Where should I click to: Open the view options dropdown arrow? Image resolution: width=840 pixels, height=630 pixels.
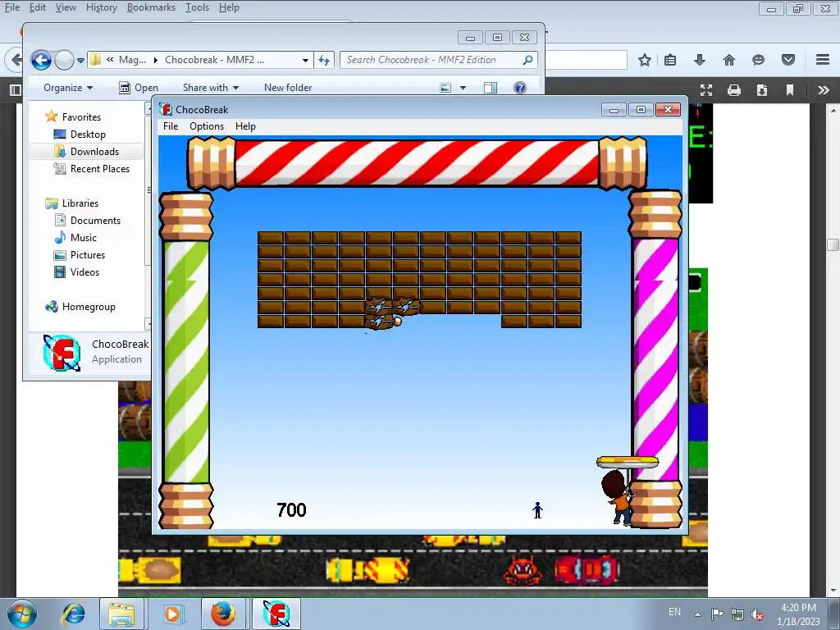pos(463,88)
